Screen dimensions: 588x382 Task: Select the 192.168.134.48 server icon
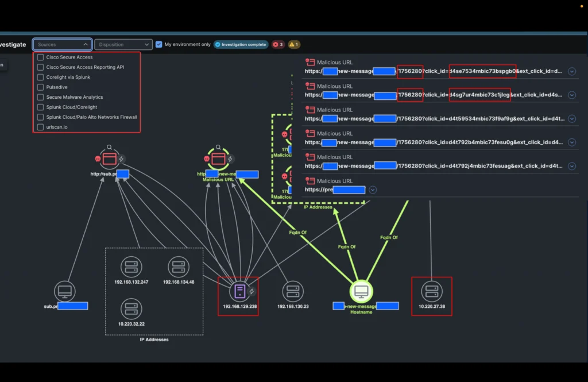pyautogui.click(x=179, y=268)
